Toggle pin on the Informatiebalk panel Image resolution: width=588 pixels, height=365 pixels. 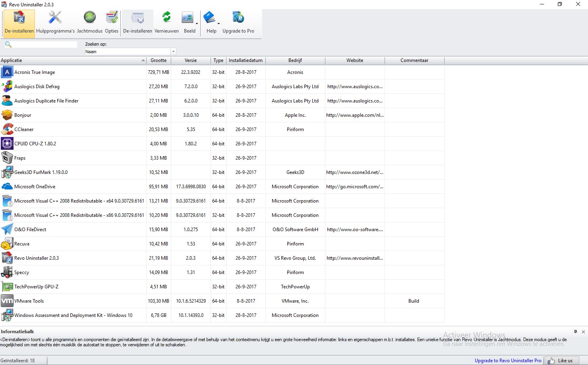coord(575,332)
